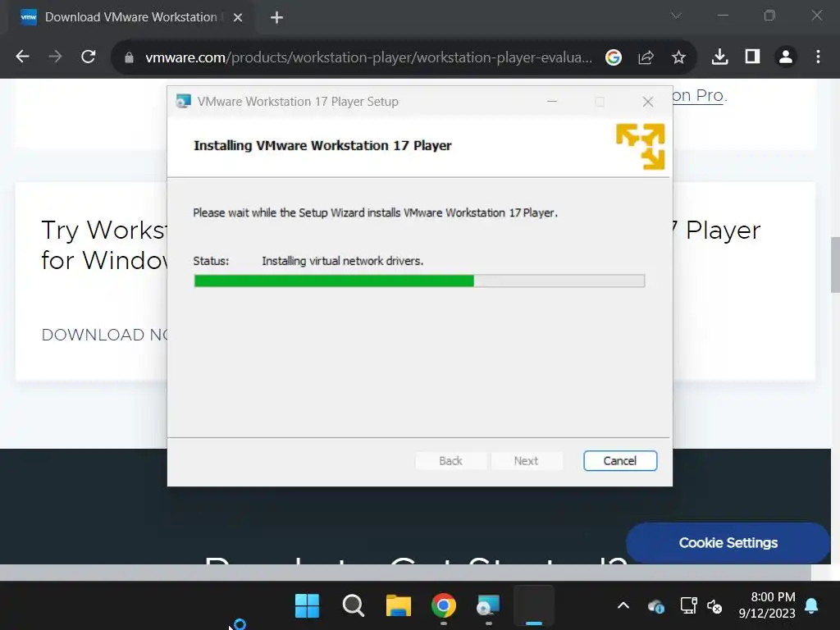Close the Download VMware Workstation tab
The width and height of the screenshot is (840, 630).
coord(238,18)
